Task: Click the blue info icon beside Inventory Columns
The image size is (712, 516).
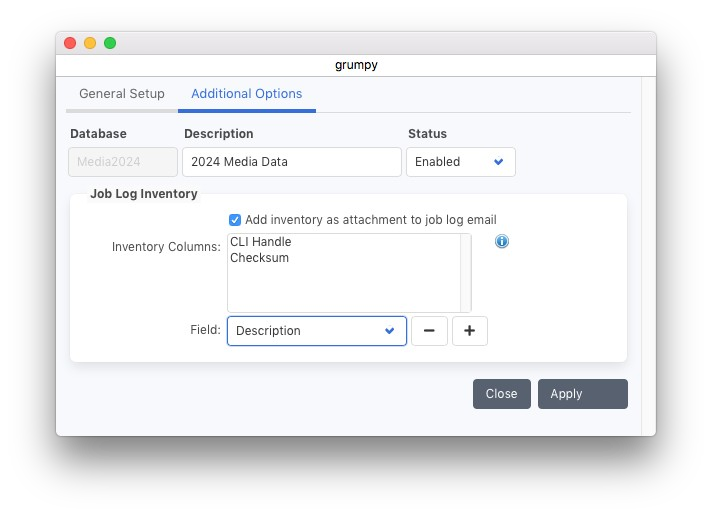Action: [502, 241]
